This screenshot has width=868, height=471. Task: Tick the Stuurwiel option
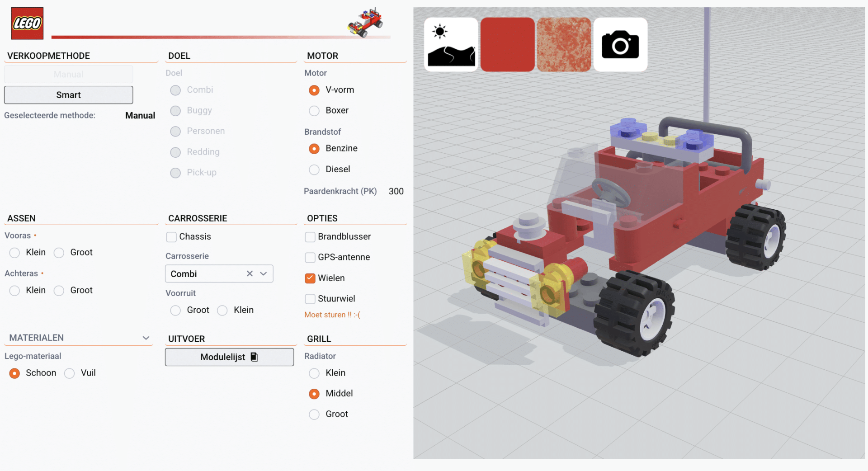310,299
